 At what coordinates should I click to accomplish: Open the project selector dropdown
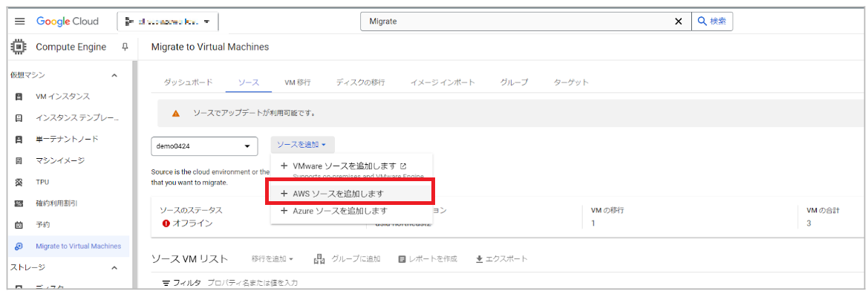168,22
